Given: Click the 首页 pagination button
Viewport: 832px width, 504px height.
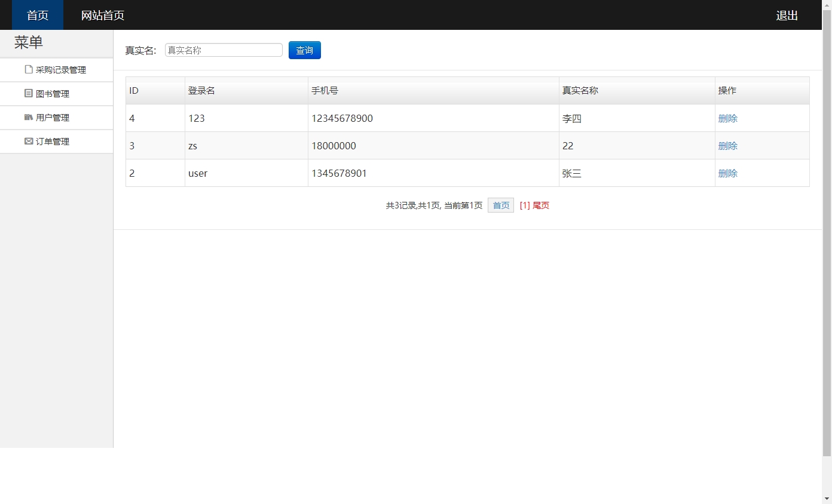Looking at the screenshot, I should tap(500, 205).
